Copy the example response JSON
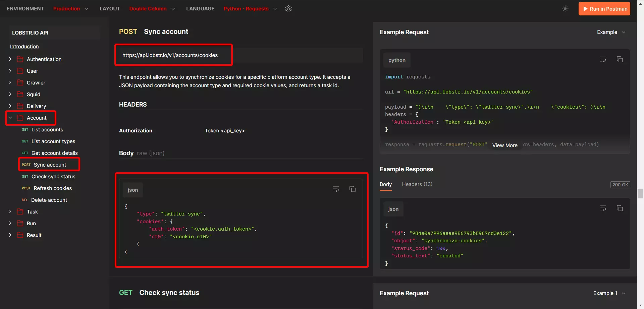Image resolution: width=644 pixels, height=309 pixels. pyautogui.click(x=620, y=208)
